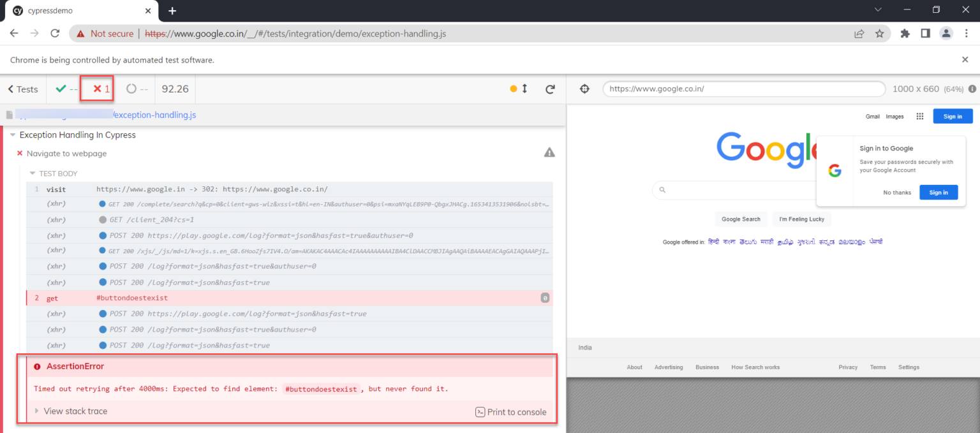Open the Selector Playground crosshair tool

tap(584, 89)
